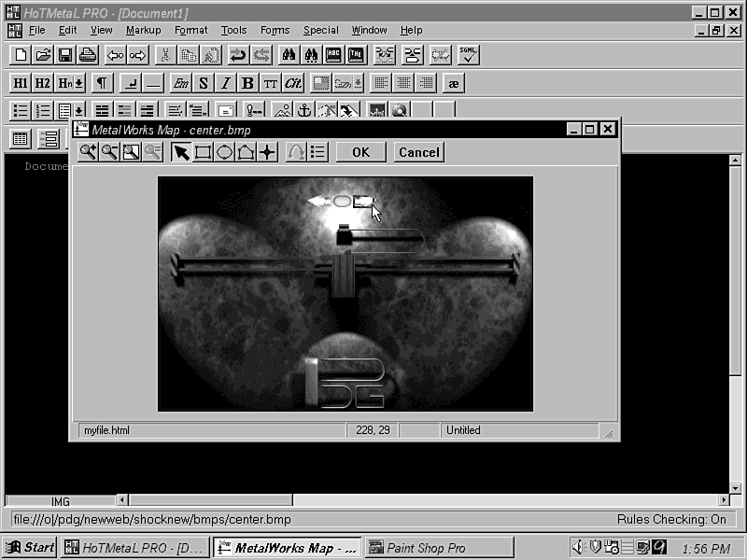
Task: Open a file with the folder icon
Action: coord(43,55)
